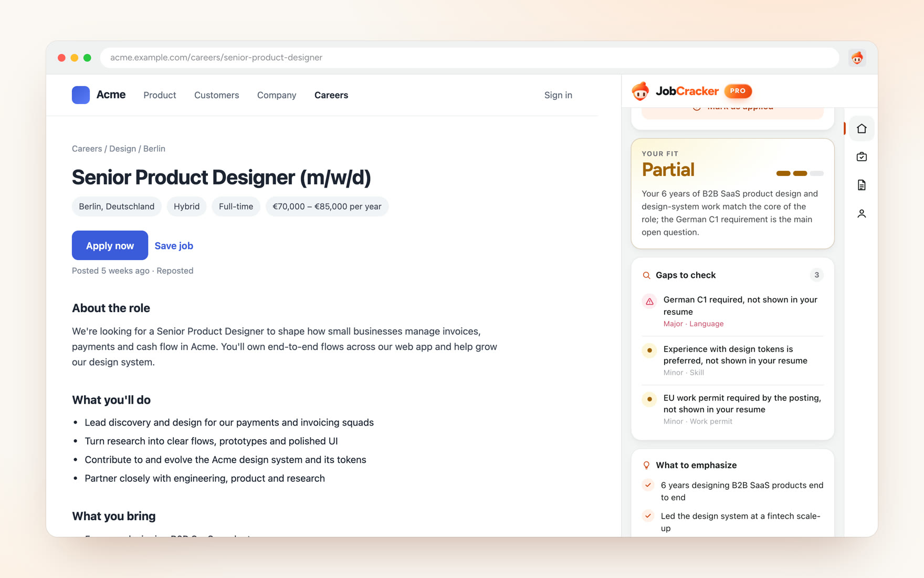This screenshot has width=924, height=578.
Task: Click Sign in on the Acme header
Action: tap(558, 95)
